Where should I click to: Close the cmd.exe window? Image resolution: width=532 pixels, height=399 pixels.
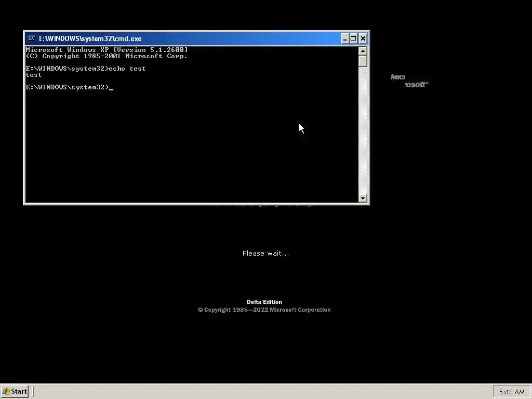(363, 38)
